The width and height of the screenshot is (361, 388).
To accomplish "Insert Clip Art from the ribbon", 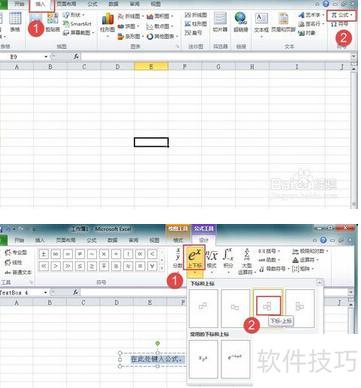I will point(52,23).
